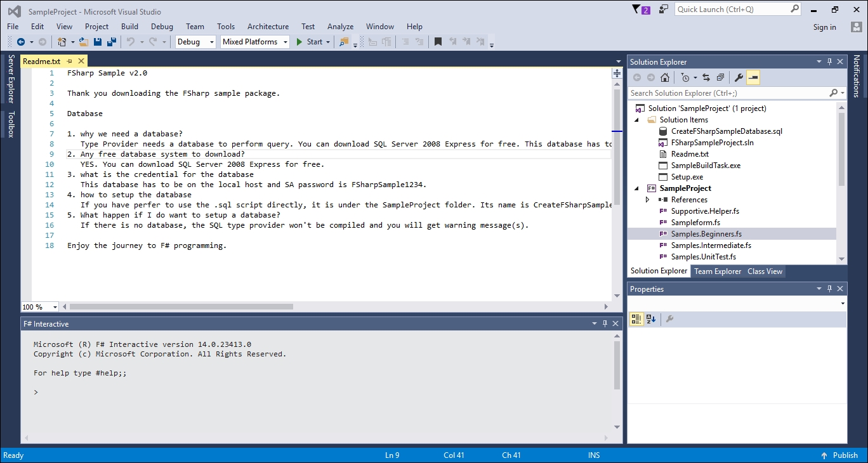This screenshot has height=463, width=868.
Task: Open the Build menu
Action: click(x=129, y=27)
